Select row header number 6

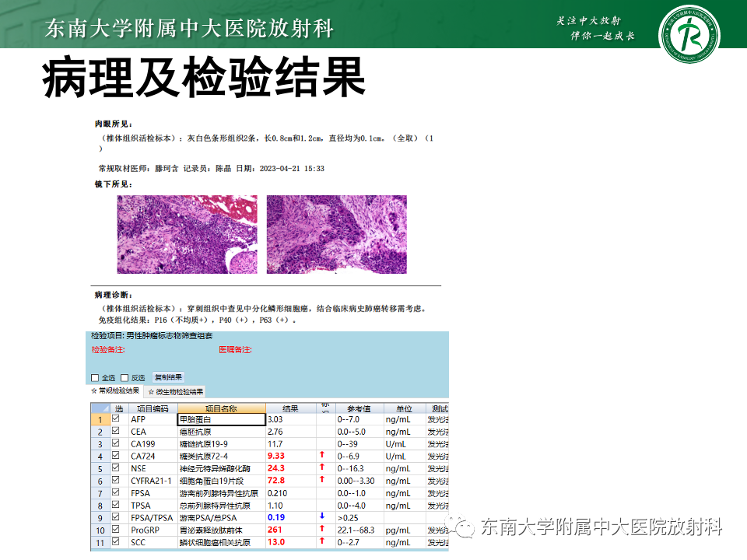[100, 481]
